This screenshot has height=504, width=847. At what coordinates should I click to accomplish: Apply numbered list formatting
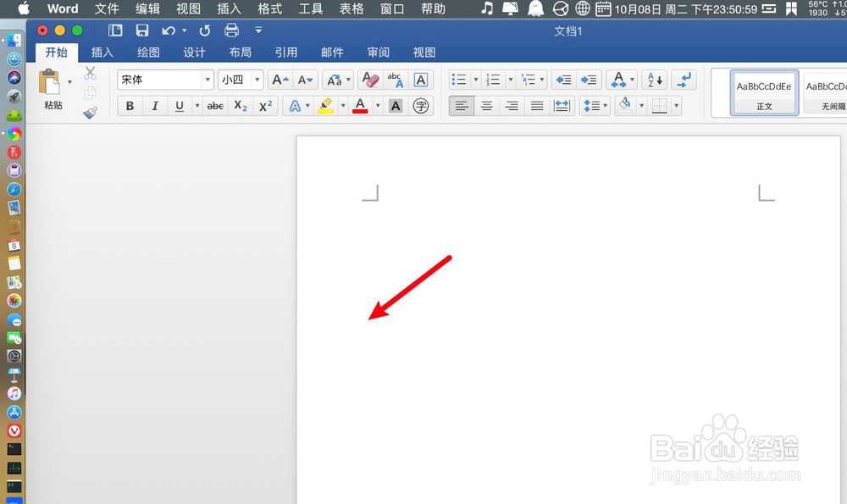point(493,80)
